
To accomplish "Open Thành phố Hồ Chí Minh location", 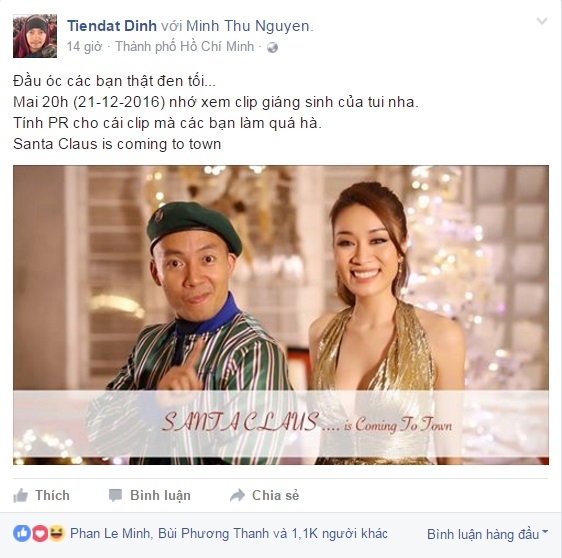I will click(185, 47).
